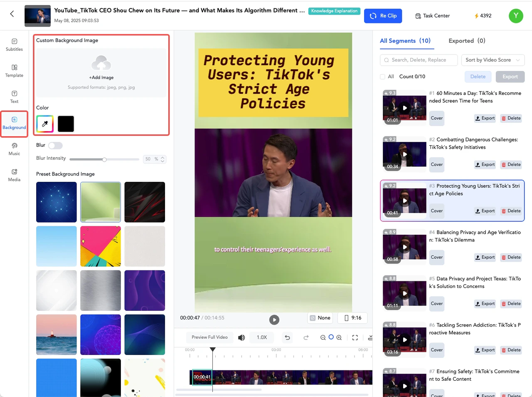Click the timeline clip at 00:00:41

click(202, 377)
